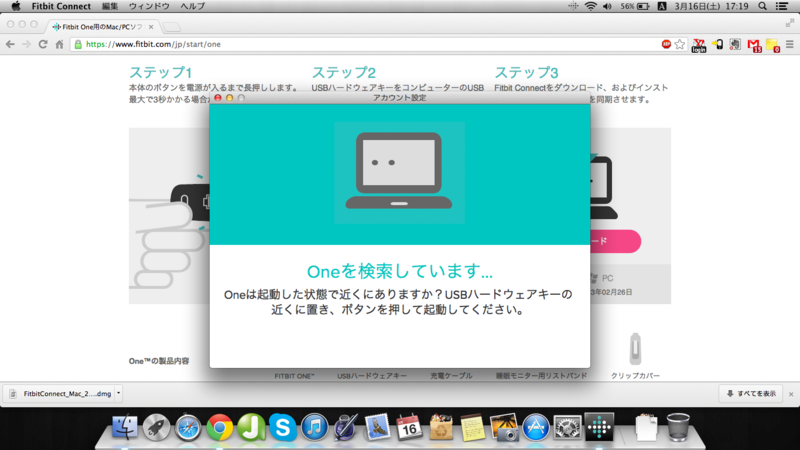Viewport: 800px width, 450px height.
Task: Click ステップ3 heading
Action: click(x=526, y=72)
